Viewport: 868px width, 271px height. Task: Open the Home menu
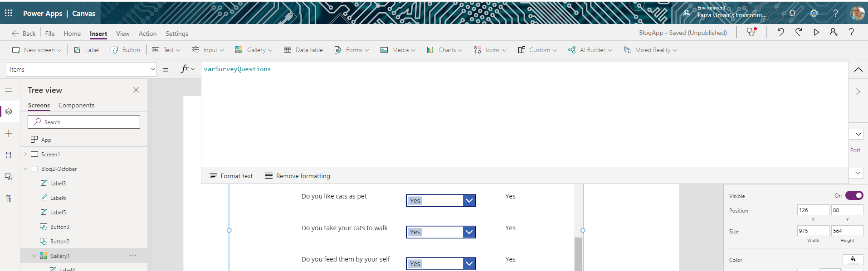coord(72,34)
